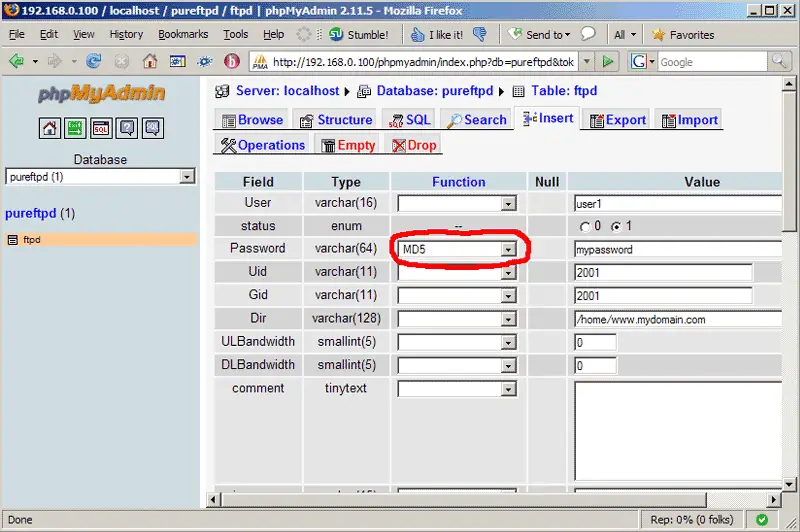Click the Send to button

click(540, 34)
